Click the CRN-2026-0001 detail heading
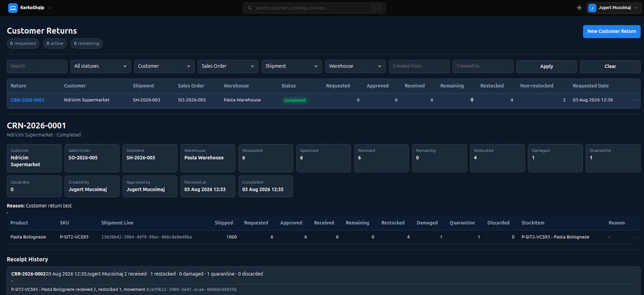Viewport: 644px width, 295px height. tap(36, 125)
